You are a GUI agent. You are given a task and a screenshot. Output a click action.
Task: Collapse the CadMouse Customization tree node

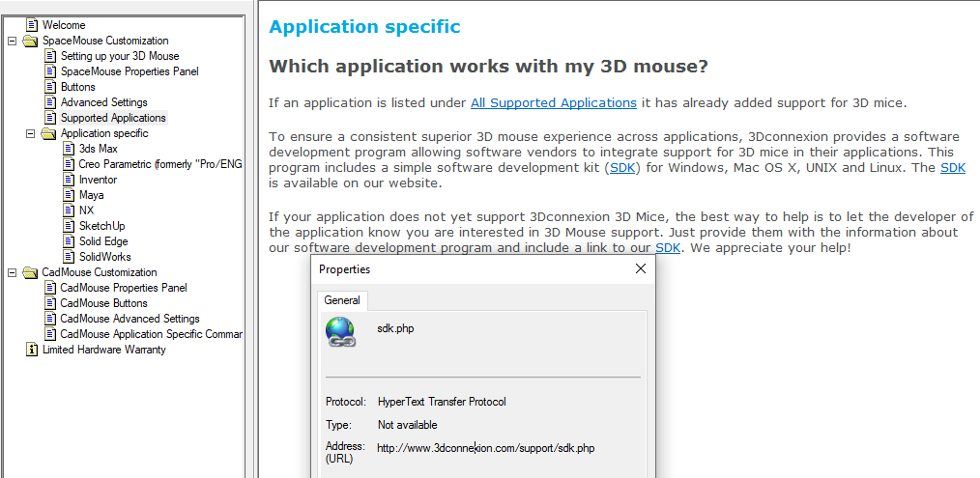pyautogui.click(x=12, y=272)
